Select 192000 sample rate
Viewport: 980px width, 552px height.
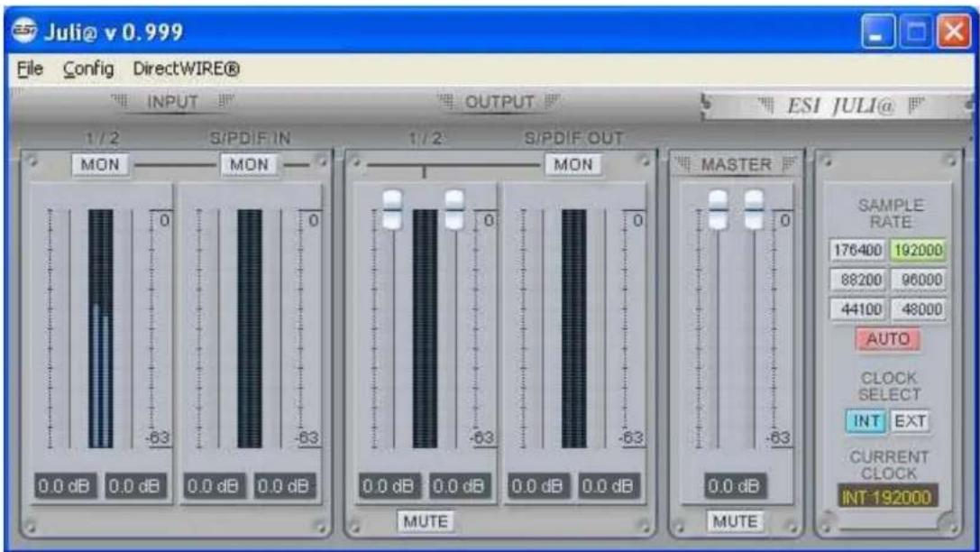[x=918, y=250]
